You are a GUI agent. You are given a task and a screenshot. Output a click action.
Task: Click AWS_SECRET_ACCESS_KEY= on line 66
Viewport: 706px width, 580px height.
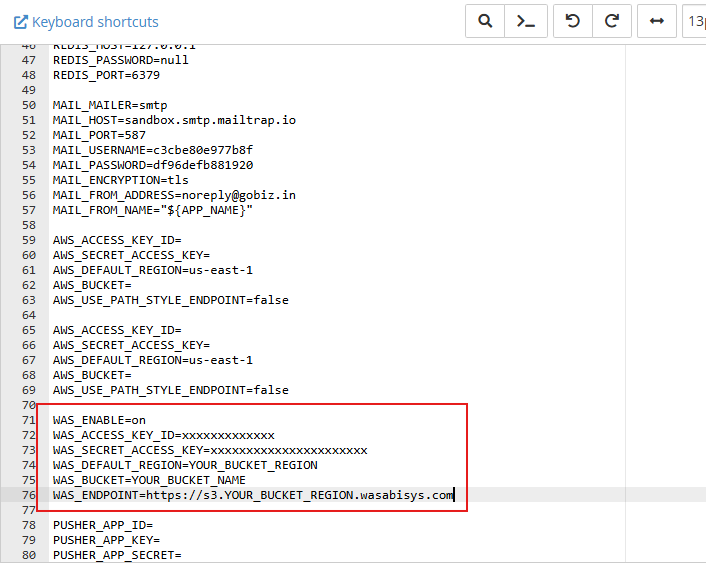coord(131,345)
